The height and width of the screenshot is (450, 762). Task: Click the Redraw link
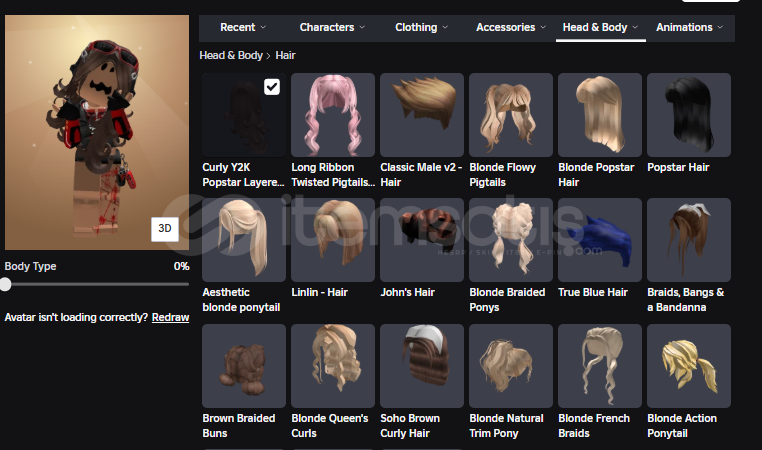click(x=170, y=317)
